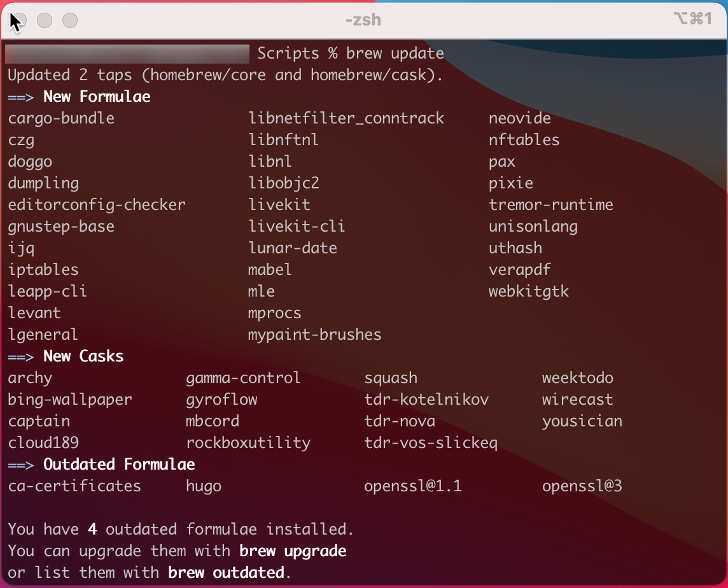
Task: Click the New Formulae section heading
Action: [x=97, y=97]
